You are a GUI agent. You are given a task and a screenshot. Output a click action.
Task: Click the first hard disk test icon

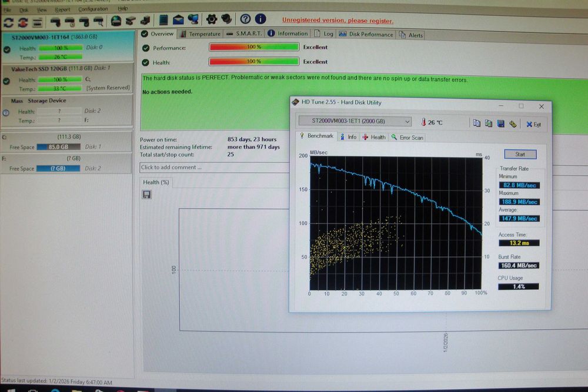coord(55,22)
